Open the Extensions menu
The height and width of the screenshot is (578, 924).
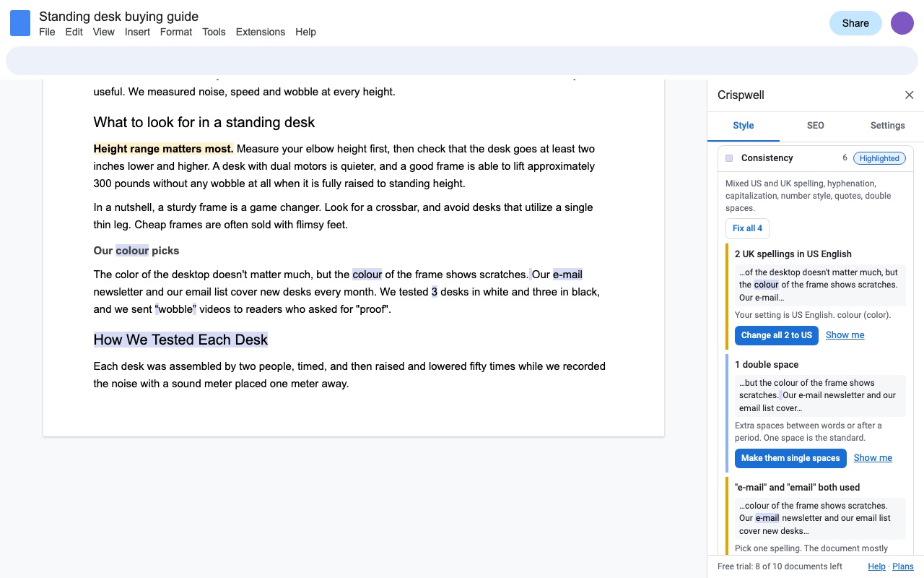click(x=261, y=32)
